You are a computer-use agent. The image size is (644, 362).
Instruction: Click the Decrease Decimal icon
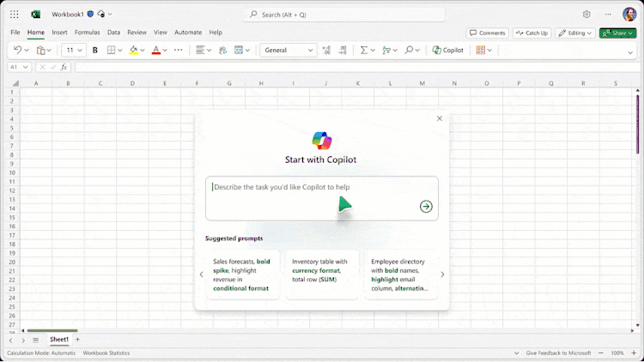click(343, 50)
